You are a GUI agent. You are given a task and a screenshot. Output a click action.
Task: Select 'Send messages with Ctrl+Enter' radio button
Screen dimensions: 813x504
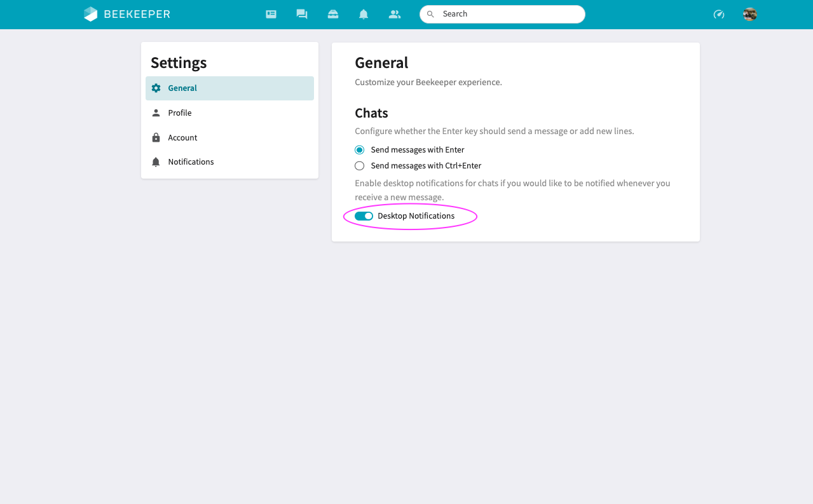360,166
